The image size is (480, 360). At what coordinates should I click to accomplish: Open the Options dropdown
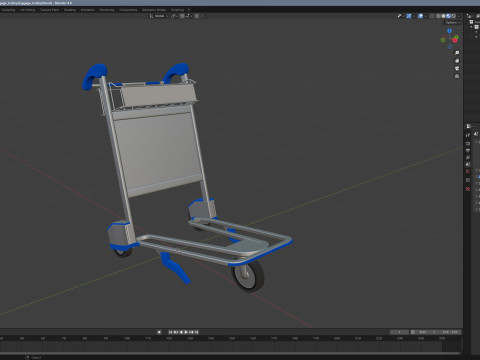[x=452, y=22]
